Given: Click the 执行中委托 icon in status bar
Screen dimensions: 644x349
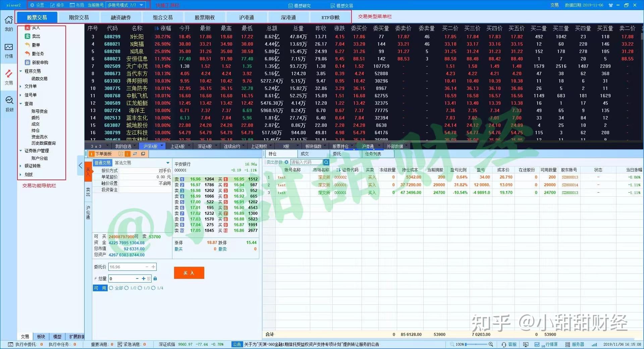Looking at the screenshot, I should pos(10,344).
